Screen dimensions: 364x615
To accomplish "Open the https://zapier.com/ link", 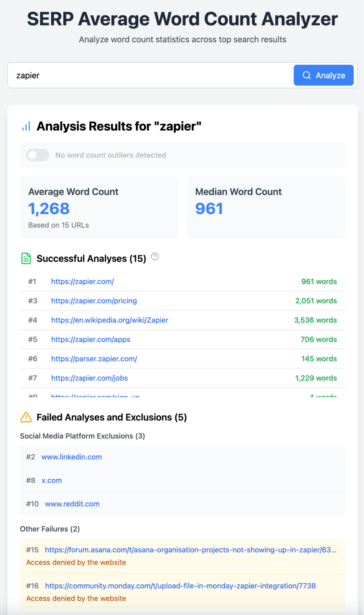I will [x=82, y=282].
